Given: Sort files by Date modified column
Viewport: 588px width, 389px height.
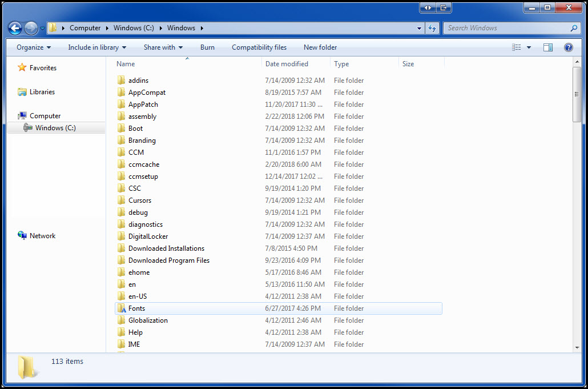Looking at the screenshot, I should click(x=286, y=63).
